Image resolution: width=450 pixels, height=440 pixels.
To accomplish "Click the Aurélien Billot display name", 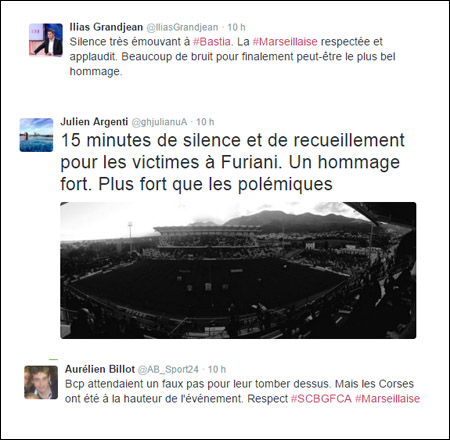I will [x=100, y=369].
